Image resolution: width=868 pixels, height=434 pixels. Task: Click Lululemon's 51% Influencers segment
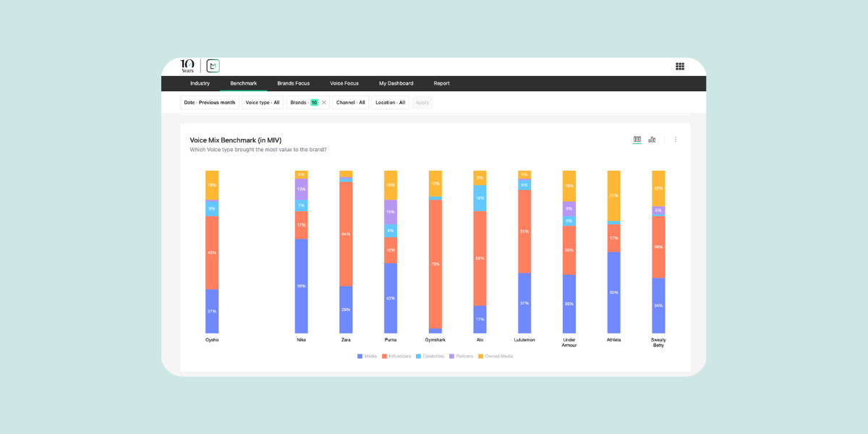click(524, 231)
